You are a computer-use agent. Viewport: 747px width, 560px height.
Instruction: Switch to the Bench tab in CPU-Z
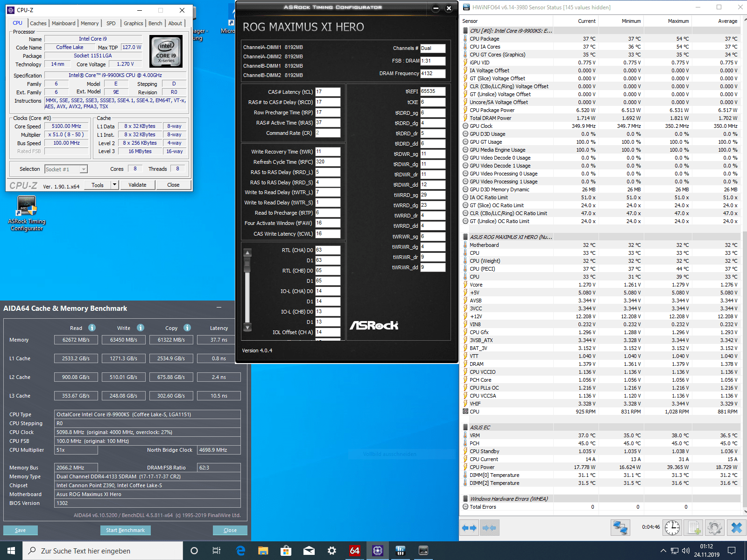tap(155, 23)
